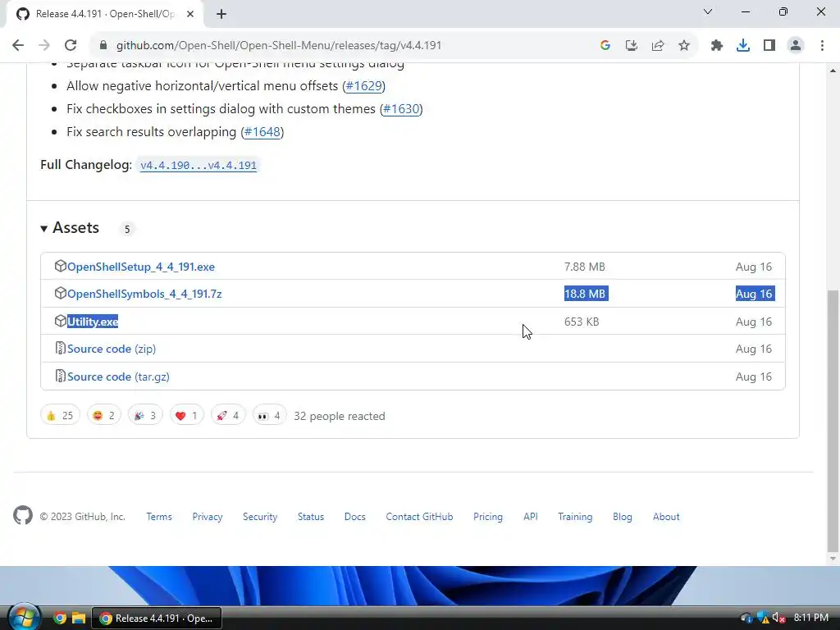
Task: Download OpenShellSymbols_4_4_191.7z
Action: click(x=144, y=294)
